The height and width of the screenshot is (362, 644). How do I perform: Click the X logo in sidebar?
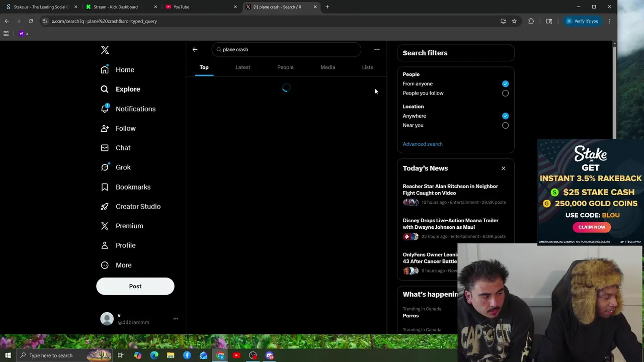click(x=105, y=50)
